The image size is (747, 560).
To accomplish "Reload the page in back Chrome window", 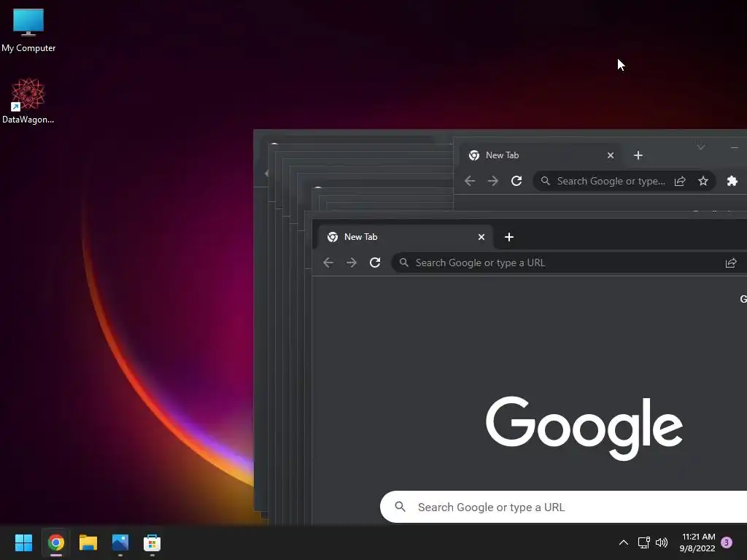I will tap(516, 182).
